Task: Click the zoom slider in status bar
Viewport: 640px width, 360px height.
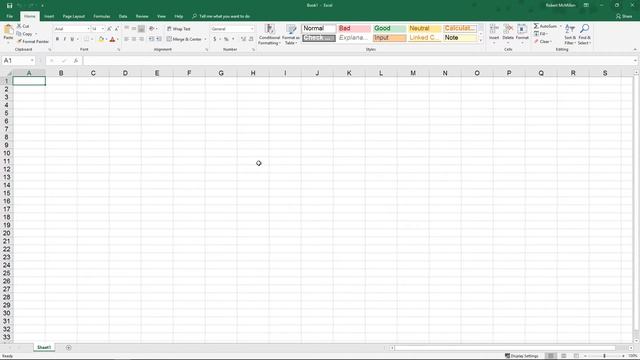Action: tap(604, 356)
